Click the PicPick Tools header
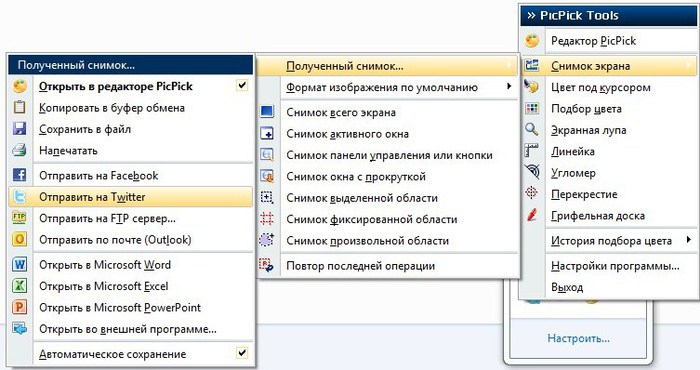This screenshot has height=370, width=700. pos(609,16)
